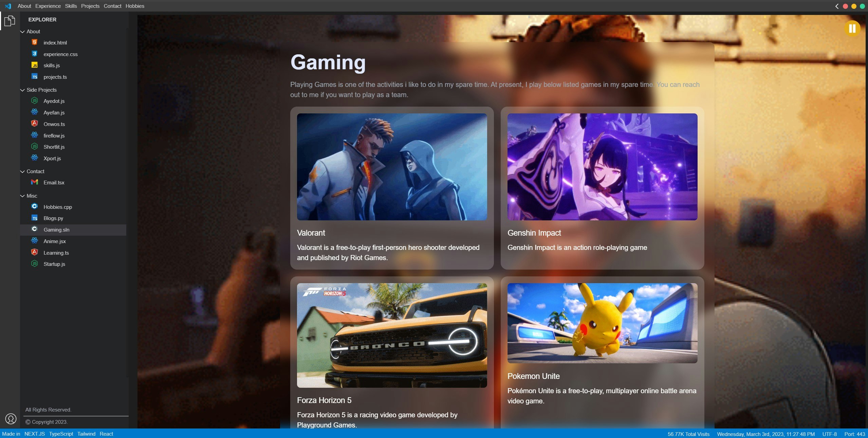Viewport: 868px width, 438px height.
Task: Click the Node icon beside Ayedot.js
Action: click(x=34, y=101)
